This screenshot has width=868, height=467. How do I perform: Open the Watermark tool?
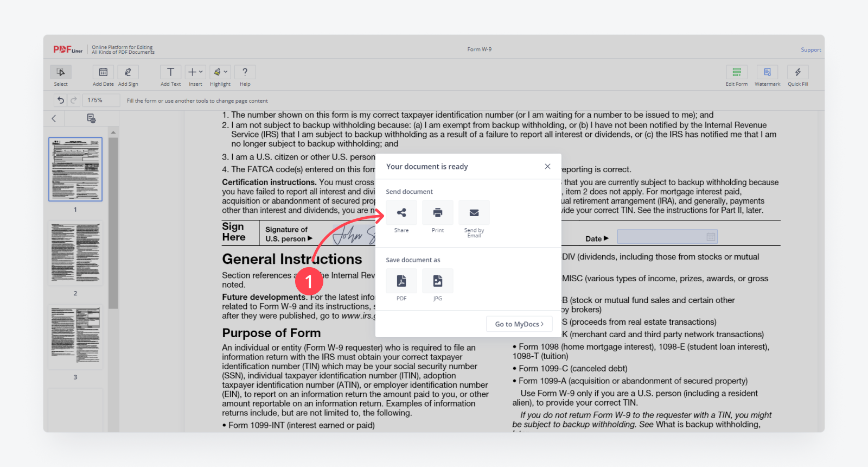767,72
